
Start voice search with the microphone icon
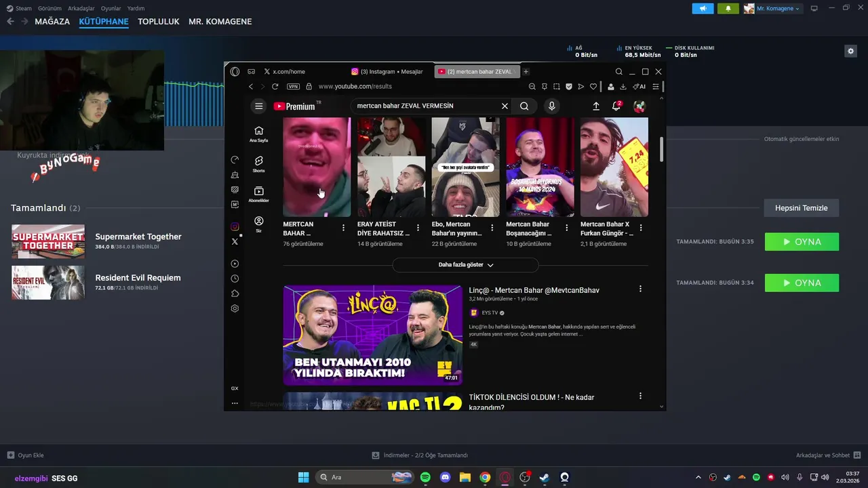[x=551, y=106]
